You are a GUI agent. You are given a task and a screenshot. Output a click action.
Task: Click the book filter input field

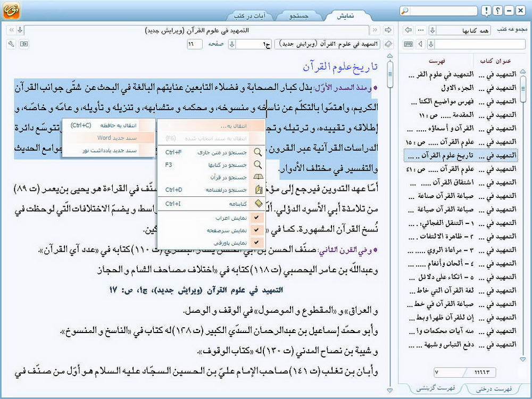480,44
